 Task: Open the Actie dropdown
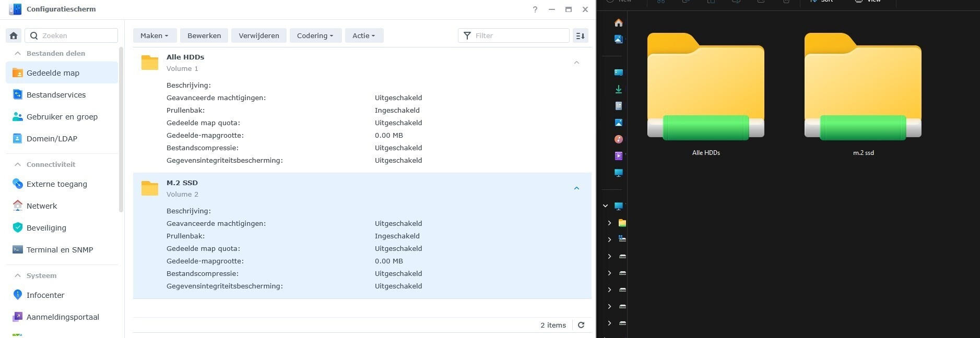364,35
